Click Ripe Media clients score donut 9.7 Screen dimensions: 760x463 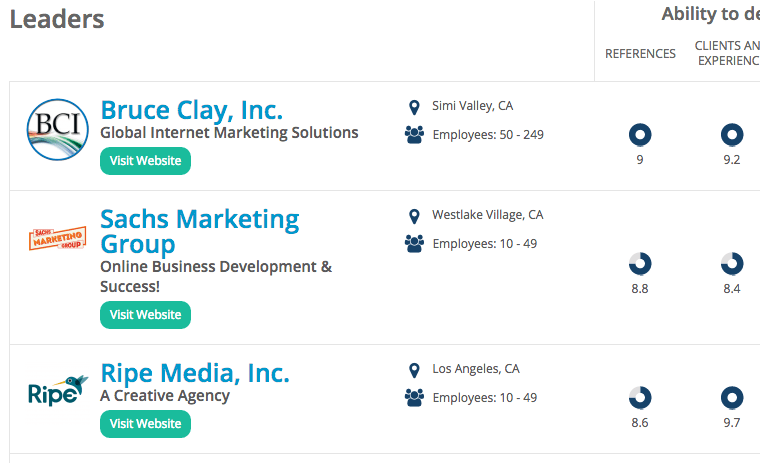coord(732,397)
